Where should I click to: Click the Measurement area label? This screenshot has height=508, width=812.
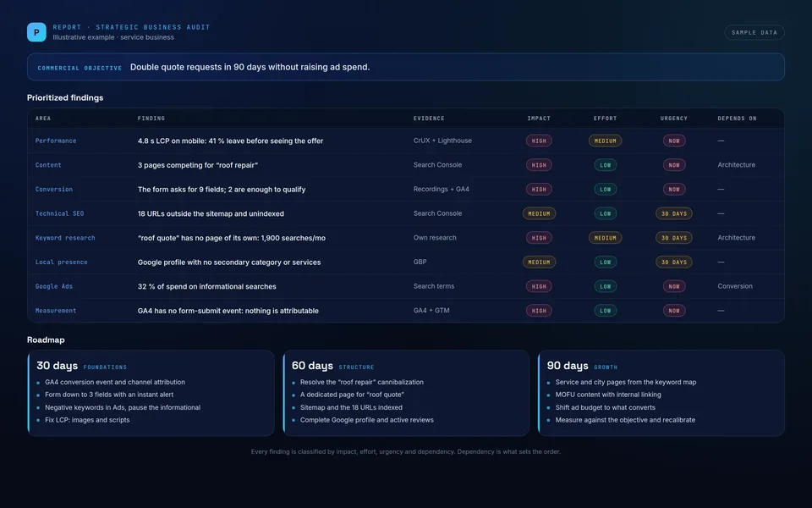click(56, 311)
